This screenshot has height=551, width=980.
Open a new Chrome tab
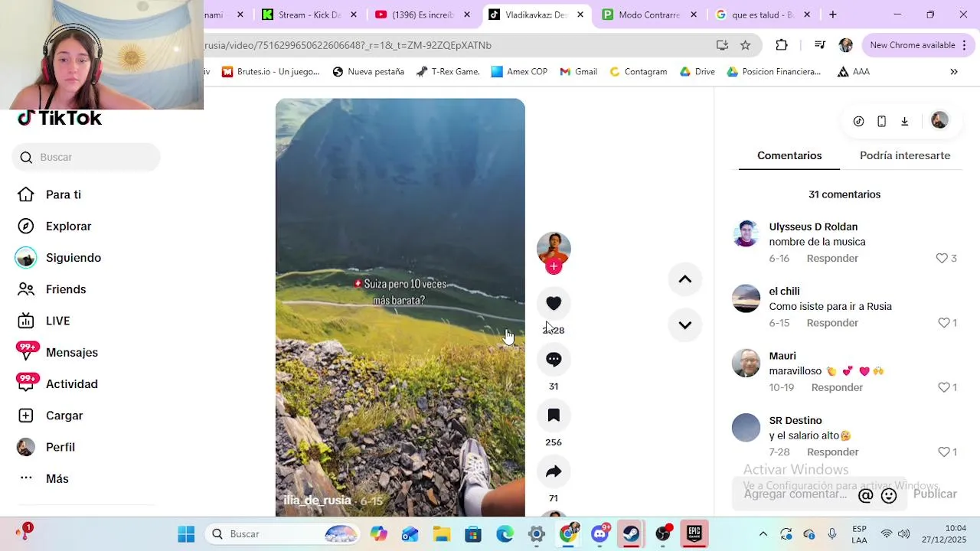(833, 15)
